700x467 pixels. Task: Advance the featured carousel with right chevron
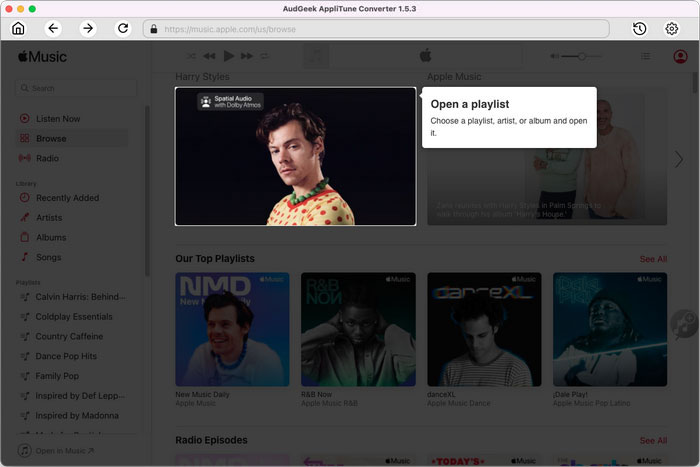pyautogui.click(x=679, y=159)
